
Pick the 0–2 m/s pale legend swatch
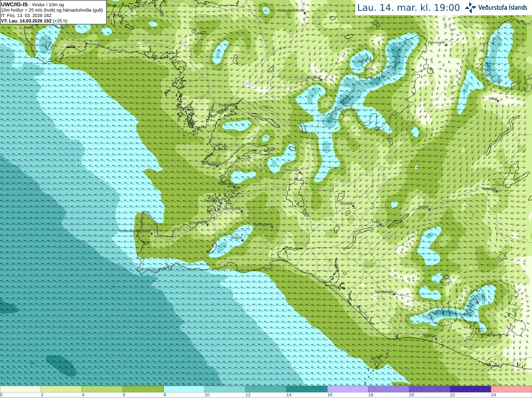(20, 389)
